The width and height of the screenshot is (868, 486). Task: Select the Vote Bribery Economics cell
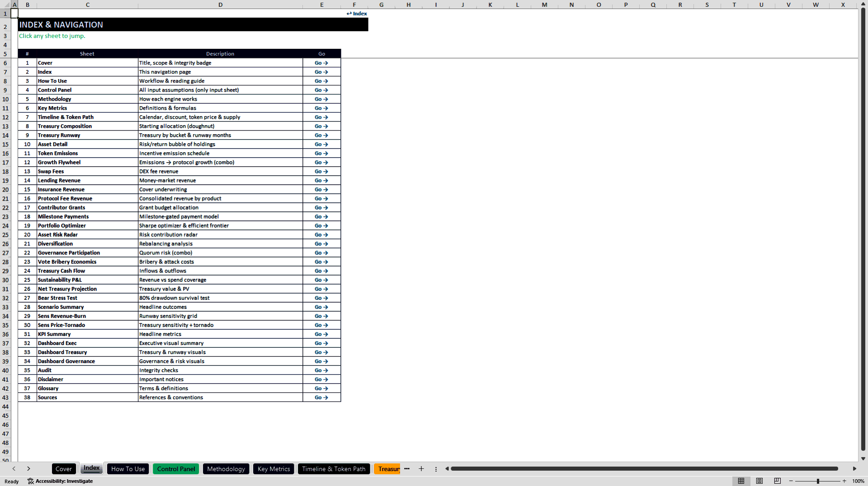(x=87, y=262)
